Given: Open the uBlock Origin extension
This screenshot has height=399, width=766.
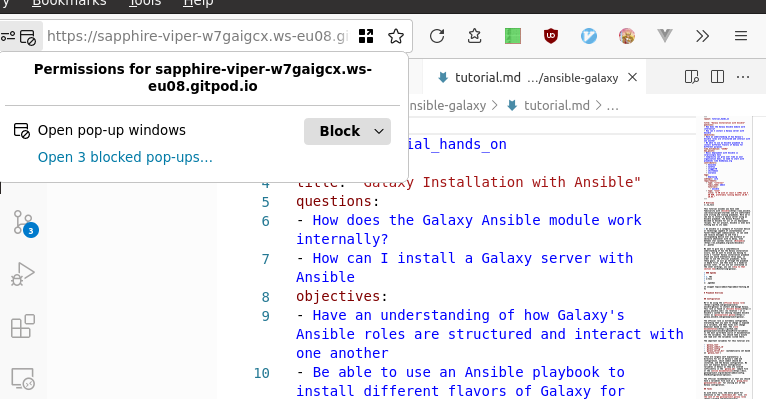Looking at the screenshot, I should [x=551, y=36].
